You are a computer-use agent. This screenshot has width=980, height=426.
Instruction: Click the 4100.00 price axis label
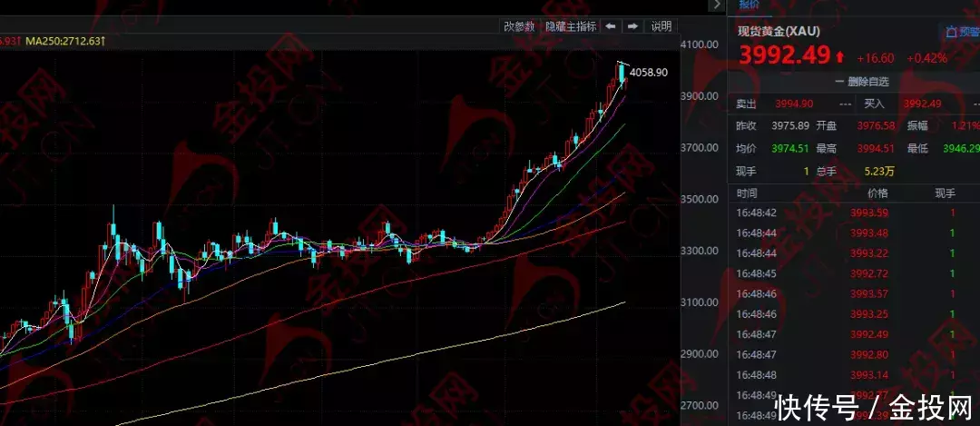tap(699, 45)
